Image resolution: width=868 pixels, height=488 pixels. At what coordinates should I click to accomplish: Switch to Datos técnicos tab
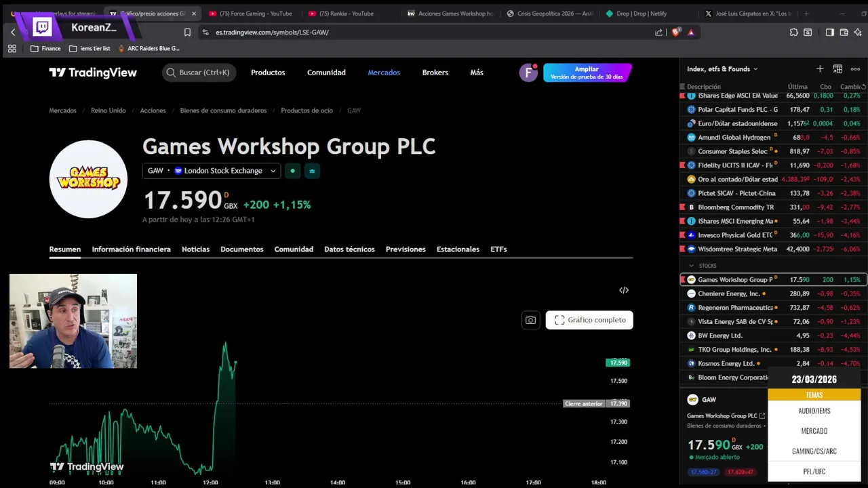pos(349,249)
